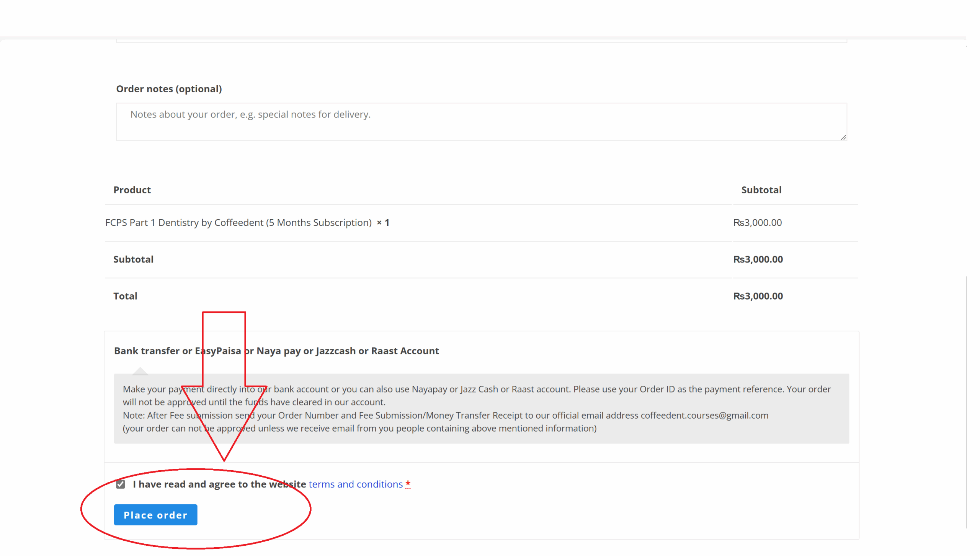
Task: Click the Total row label
Action: (x=125, y=296)
